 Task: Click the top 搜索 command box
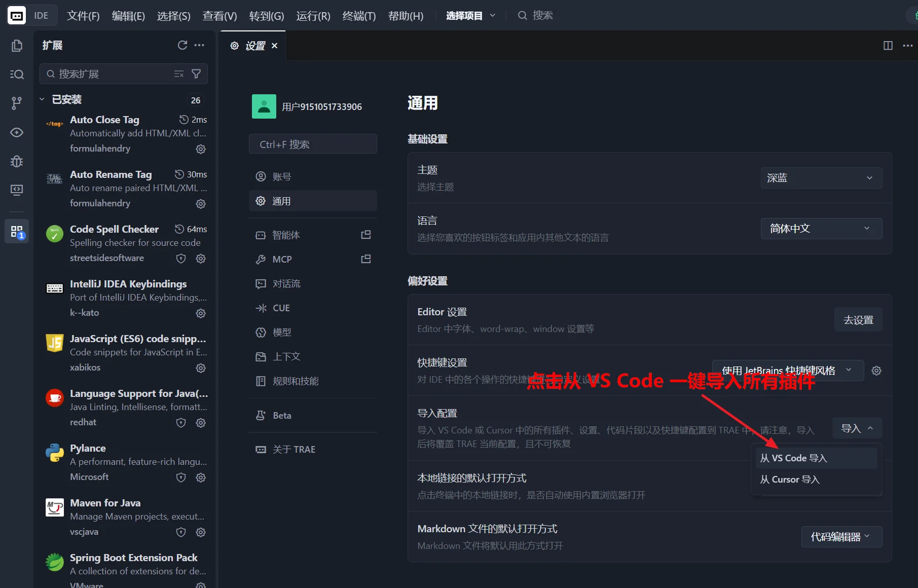(x=535, y=16)
